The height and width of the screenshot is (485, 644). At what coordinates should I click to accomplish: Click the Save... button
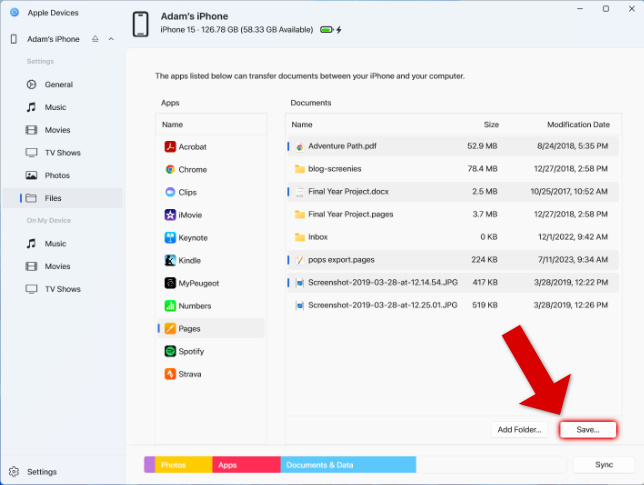(588, 430)
